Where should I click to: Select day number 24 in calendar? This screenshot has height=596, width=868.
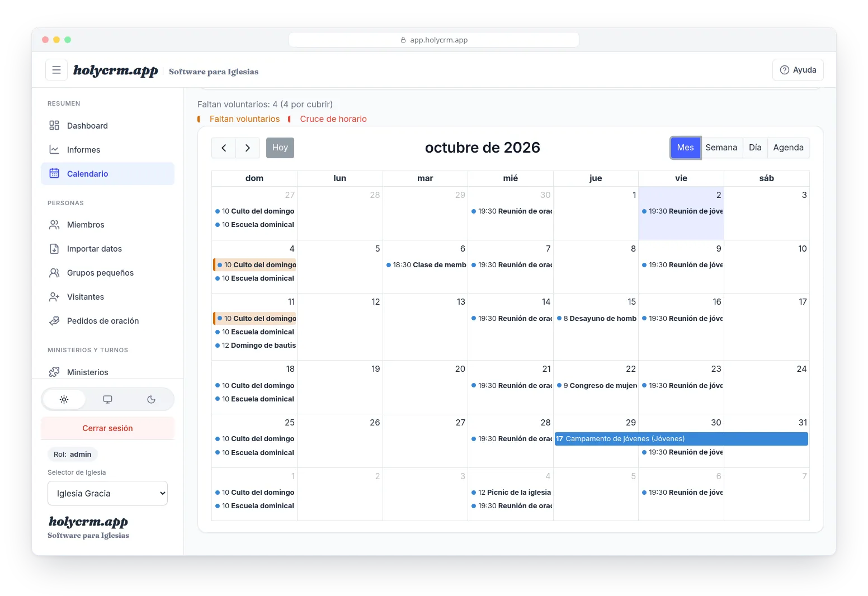tap(801, 369)
